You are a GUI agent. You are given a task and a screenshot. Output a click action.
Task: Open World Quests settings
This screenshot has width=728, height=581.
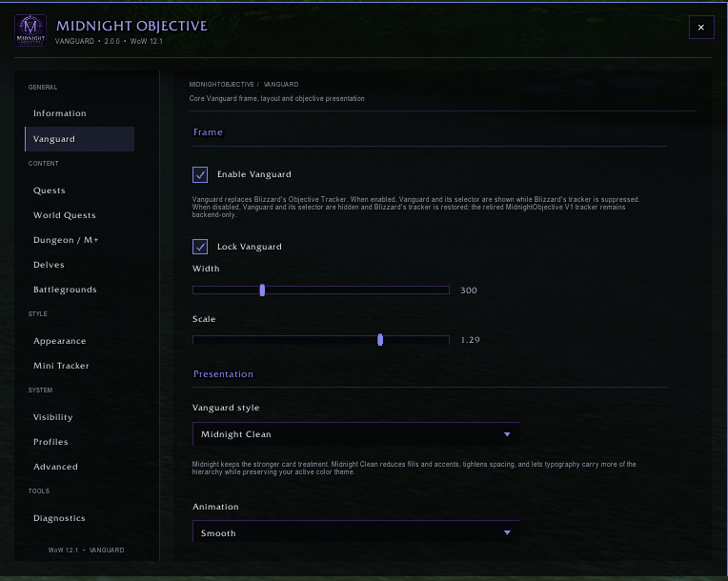(x=65, y=215)
